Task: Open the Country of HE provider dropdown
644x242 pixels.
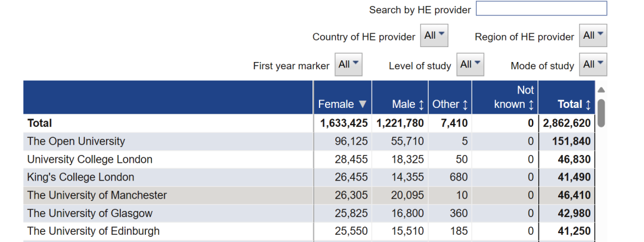Action: (x=434, y=35)
